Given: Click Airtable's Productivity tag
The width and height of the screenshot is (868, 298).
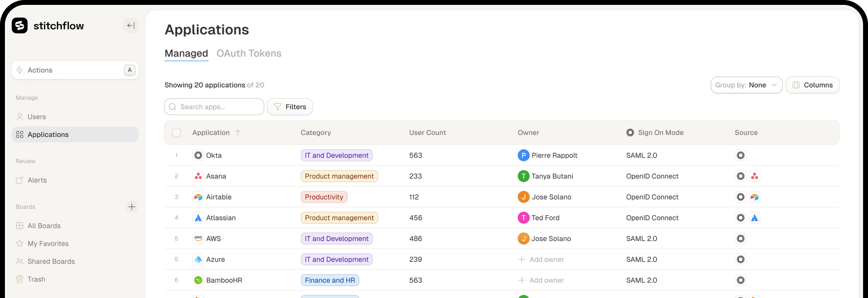Looking at the screenshot, I should [324, 197].
